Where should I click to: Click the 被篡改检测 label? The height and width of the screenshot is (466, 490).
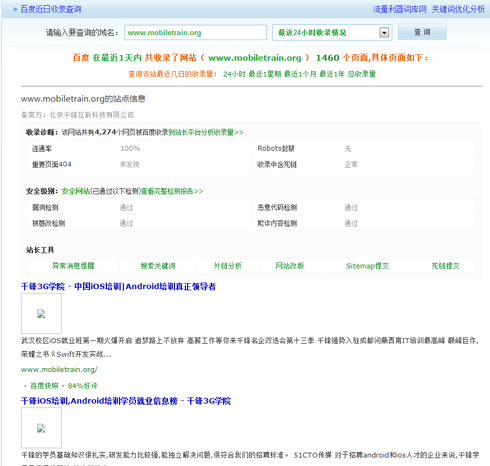coord(48,223)
